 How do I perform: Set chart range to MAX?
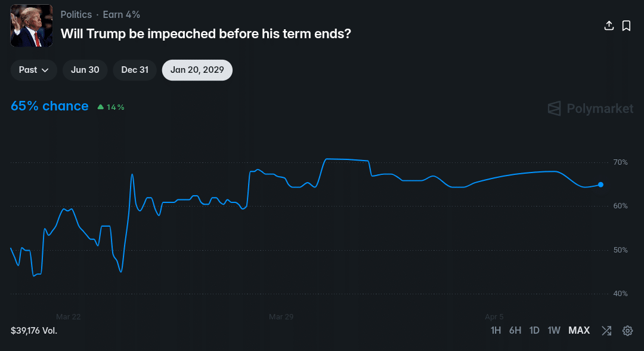579,331
